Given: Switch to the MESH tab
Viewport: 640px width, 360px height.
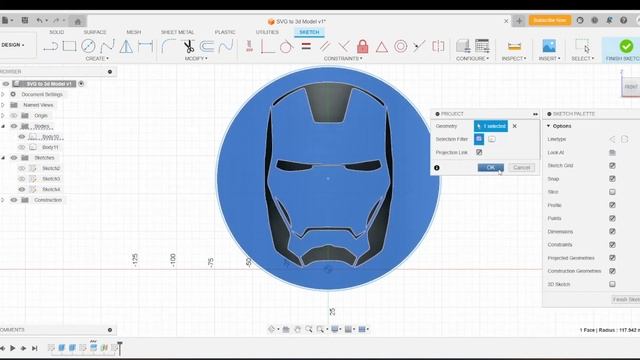Looking at the screenshot, I should tap(133, 32).
